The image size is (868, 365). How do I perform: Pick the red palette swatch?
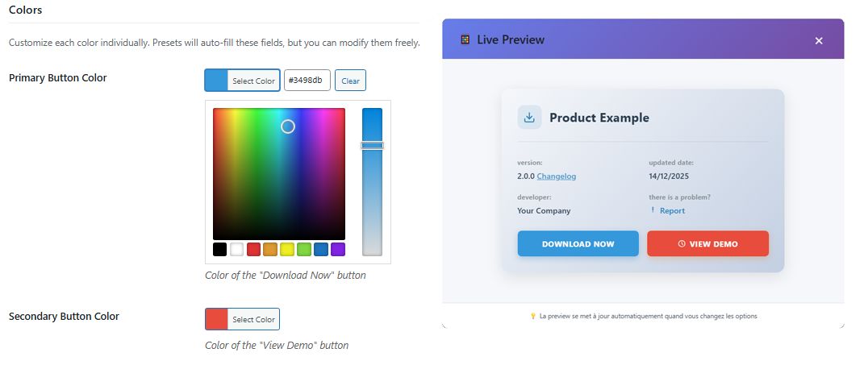[x=253, y=250]
